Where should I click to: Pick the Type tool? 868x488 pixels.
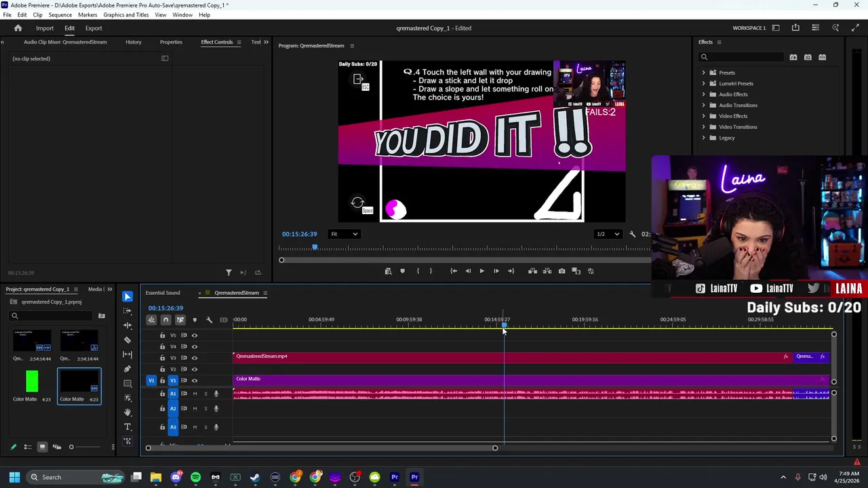tap(127, 427)
